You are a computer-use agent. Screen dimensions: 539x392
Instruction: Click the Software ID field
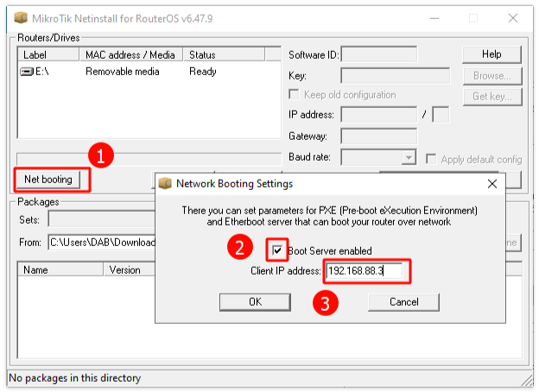[379, 54]
